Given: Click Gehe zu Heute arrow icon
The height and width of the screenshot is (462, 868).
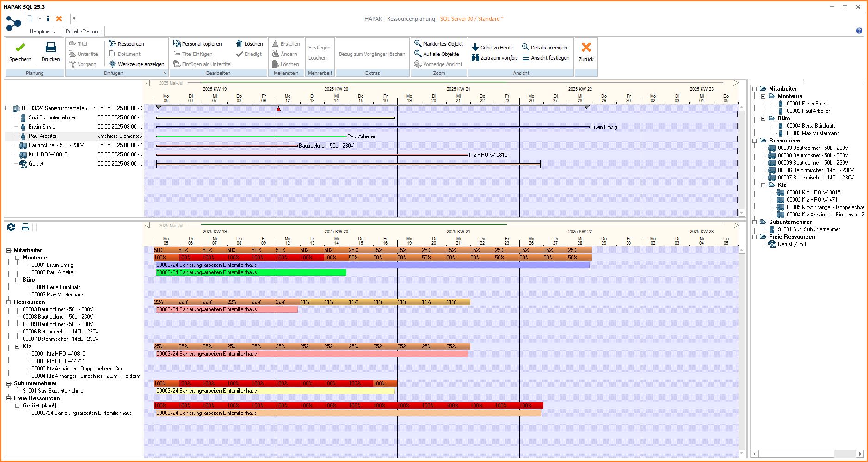Looking at the screenshot, I should coord(475,48).
